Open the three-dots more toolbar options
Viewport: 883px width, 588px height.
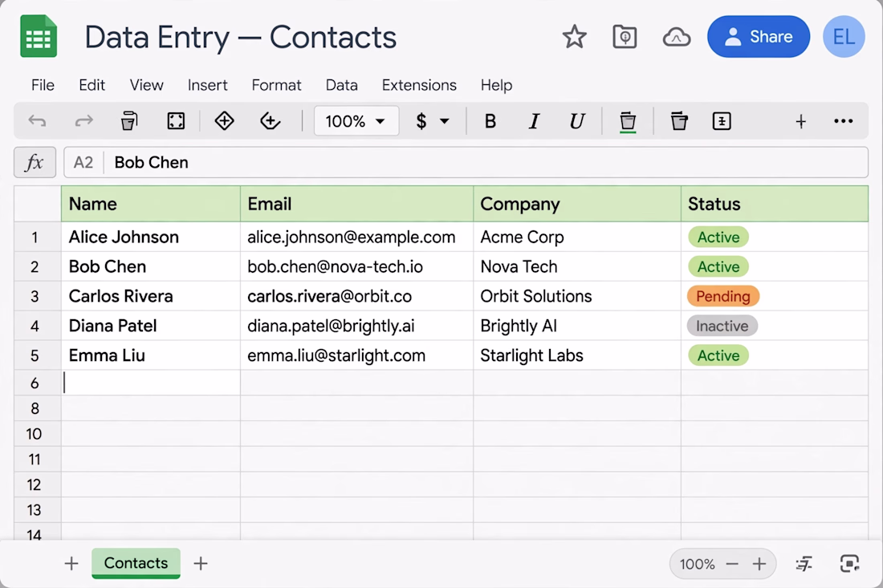coord(843,121)
